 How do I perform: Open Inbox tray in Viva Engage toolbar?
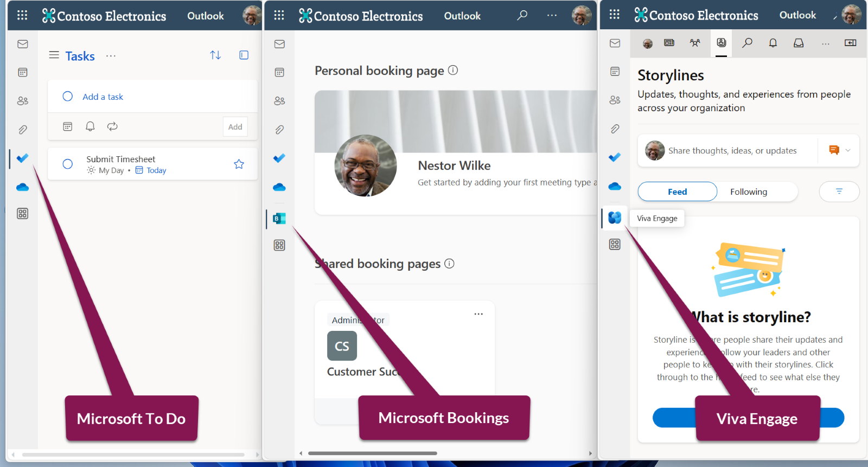[x=799, y=43]
